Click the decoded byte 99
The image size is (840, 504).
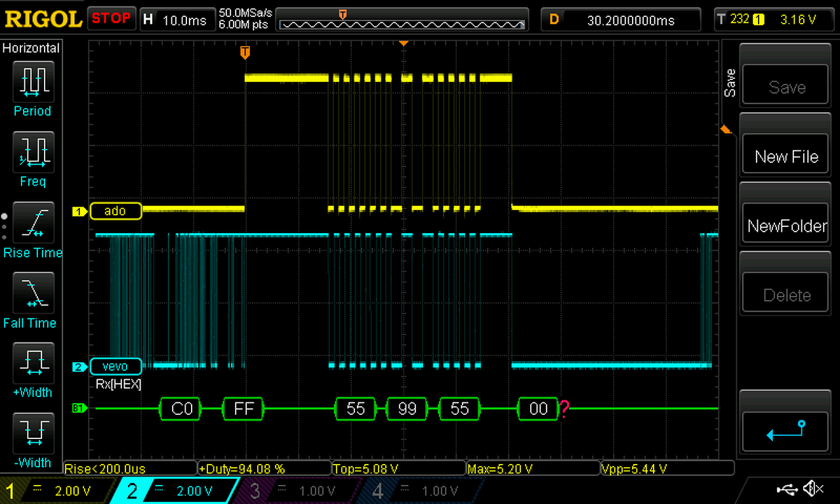pos(408,408)
